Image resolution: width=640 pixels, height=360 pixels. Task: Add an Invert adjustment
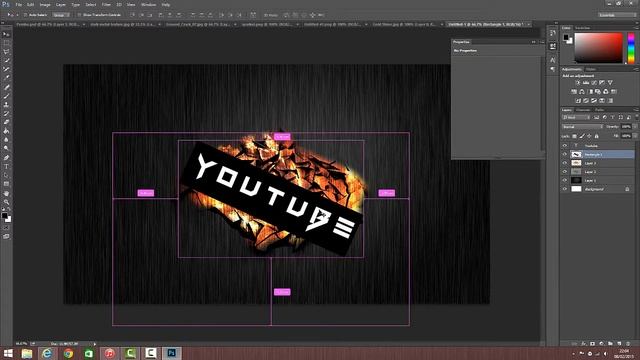click(578, 100)
